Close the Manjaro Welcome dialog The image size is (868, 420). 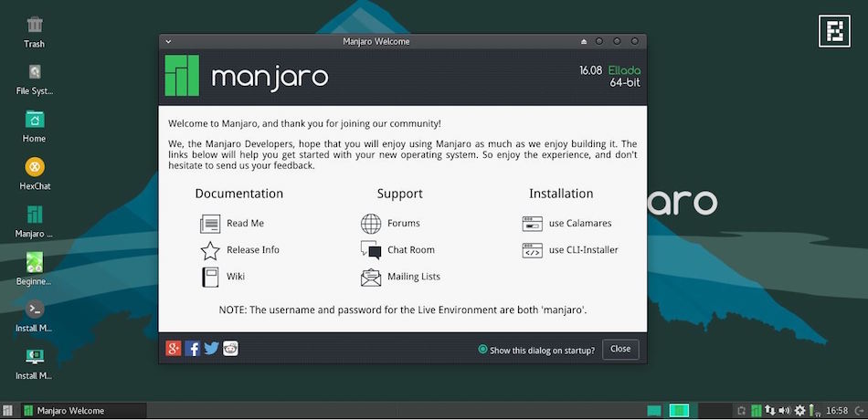point(620,349)
